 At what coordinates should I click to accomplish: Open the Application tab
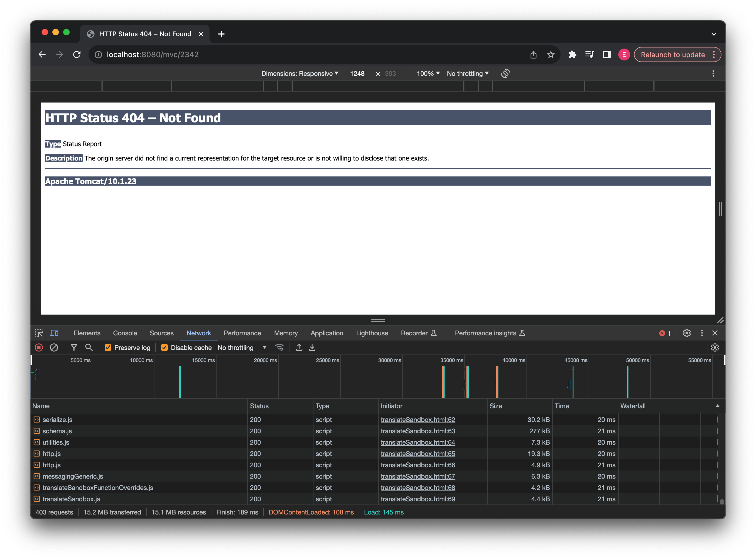[x=327, y=333]
